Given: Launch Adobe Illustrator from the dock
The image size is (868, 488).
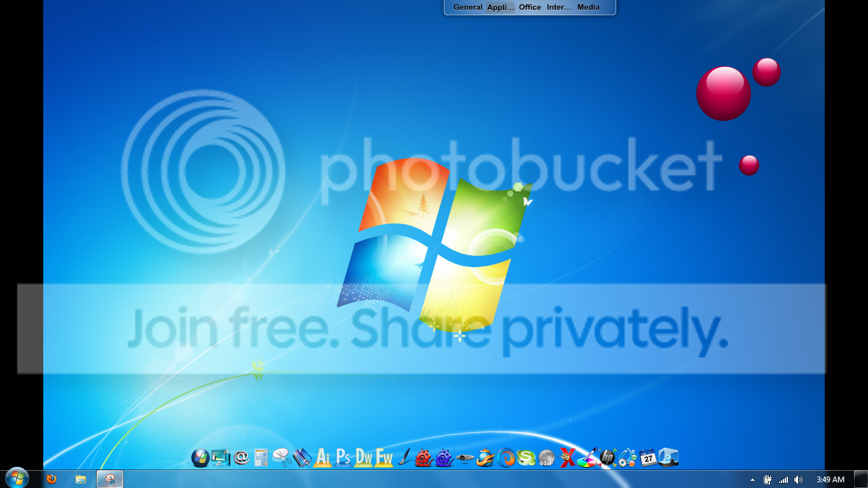Looking at the screenshot, I should tap(323, 457).
